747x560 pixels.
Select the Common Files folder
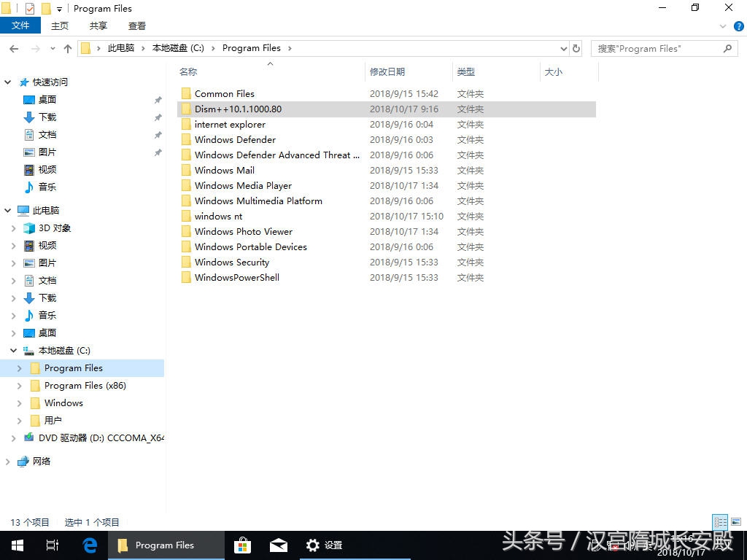coord(225,94)
